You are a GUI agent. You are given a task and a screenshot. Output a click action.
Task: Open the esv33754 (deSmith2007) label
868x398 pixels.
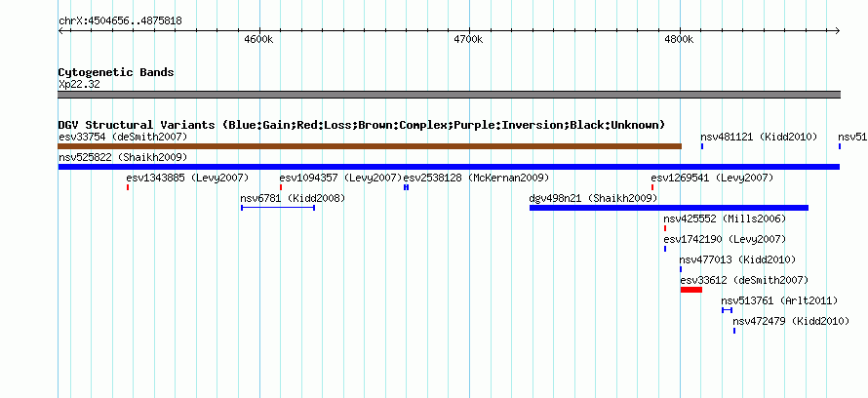pos(123,137)
